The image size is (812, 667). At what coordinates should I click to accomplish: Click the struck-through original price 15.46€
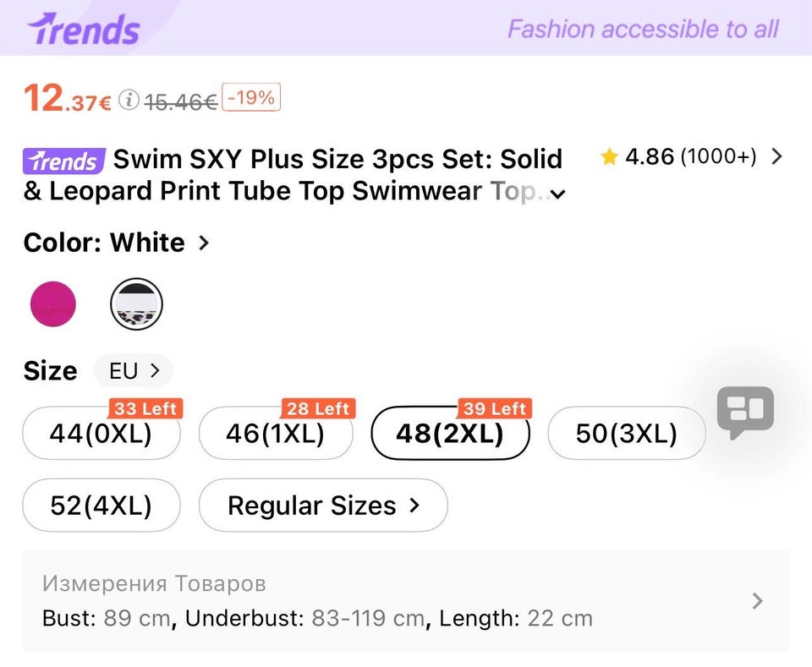(x=181, y=101)
